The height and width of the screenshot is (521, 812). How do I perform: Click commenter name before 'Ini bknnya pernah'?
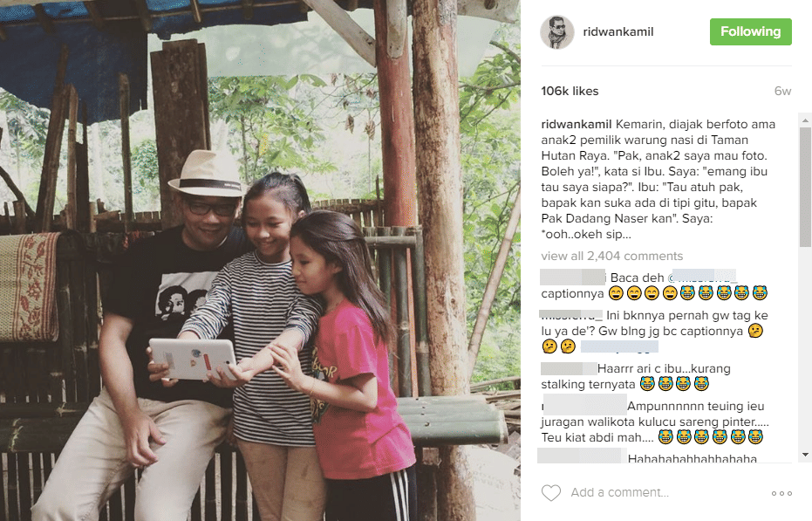[571, 314]
